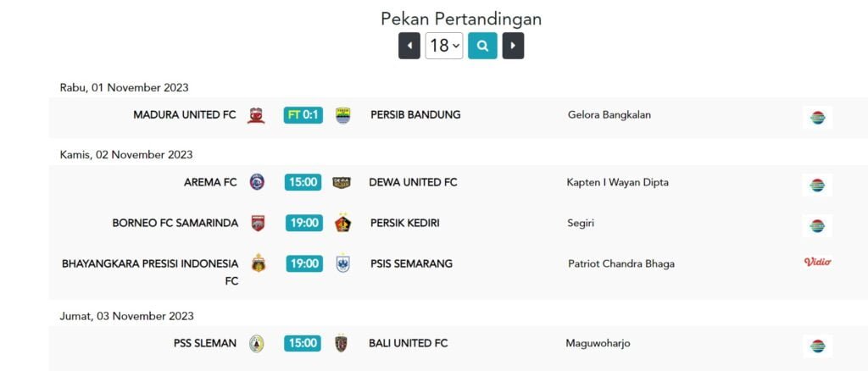Click the Gelora Bangkalan stadium name

click(x=609, y=115)
